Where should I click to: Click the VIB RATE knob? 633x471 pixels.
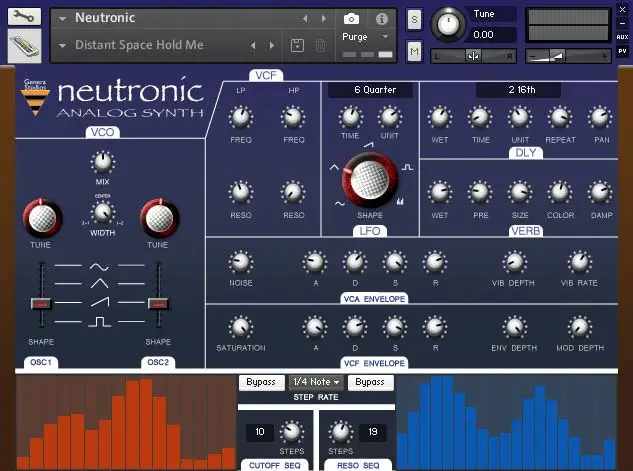point(580,262)
